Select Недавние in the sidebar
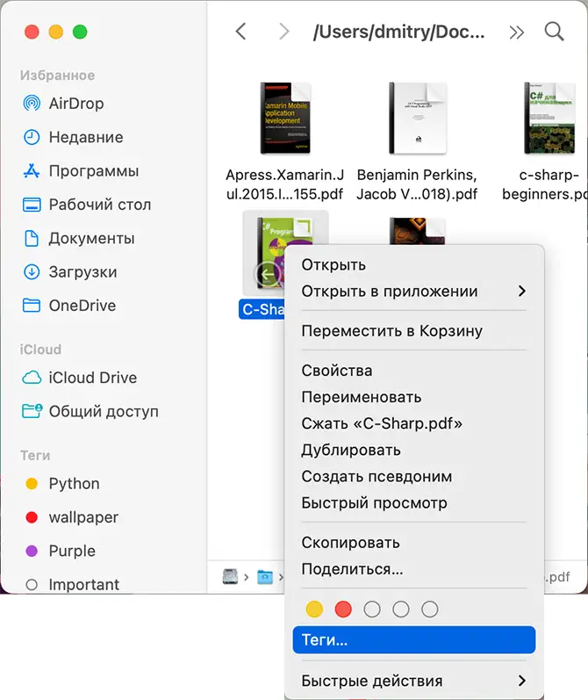The width and height of the screenshot is (588, 700). coord(73,137)
